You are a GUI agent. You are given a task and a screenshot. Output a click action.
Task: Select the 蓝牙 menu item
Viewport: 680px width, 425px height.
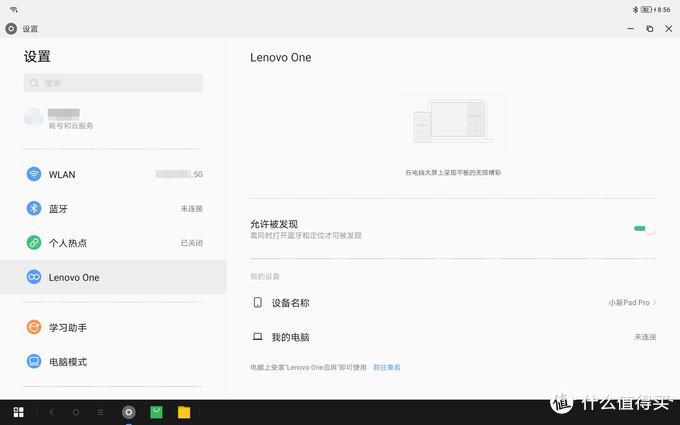pos(113,208)
